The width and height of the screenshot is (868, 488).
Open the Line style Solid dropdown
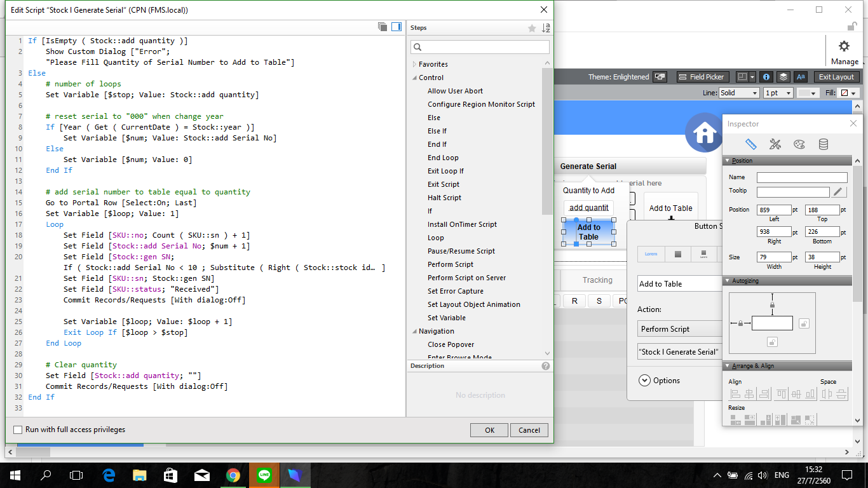pos(739,93)
